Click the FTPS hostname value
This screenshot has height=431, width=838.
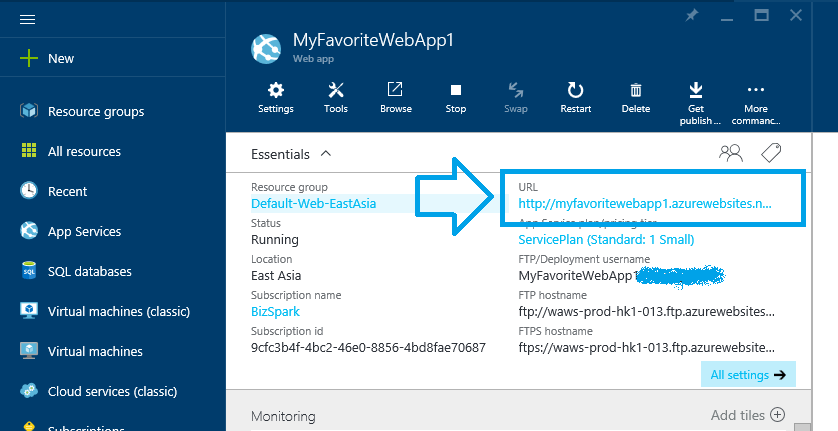coord(646,348)
